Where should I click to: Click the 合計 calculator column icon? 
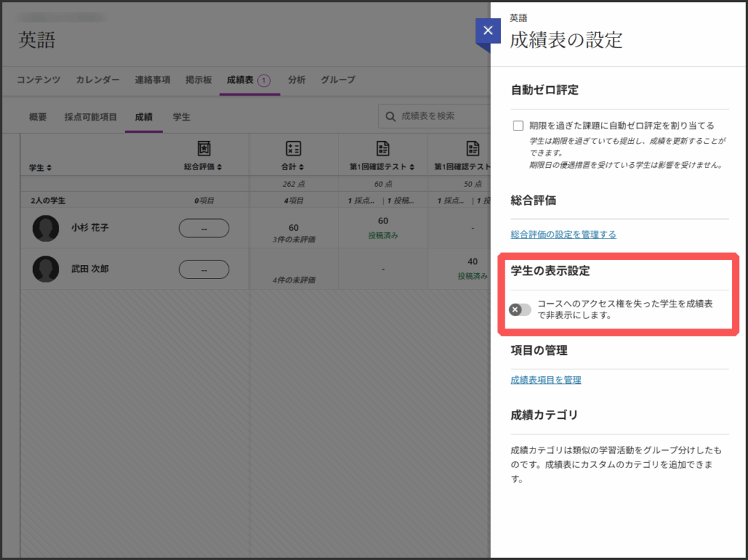(x=293, y=148)
